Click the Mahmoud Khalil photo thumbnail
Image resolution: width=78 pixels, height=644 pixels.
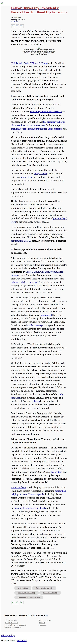pyautogui.click(x=39, y=47)
